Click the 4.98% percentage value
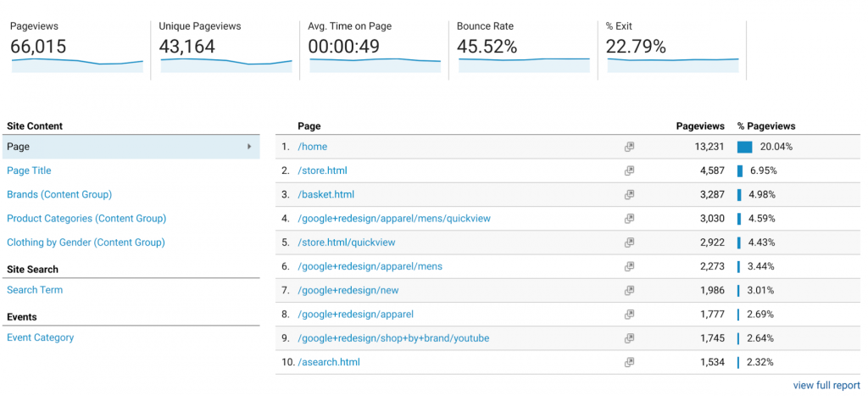Image resolution: width=868 pixels, height=396 pixels. tap(762, 194)
